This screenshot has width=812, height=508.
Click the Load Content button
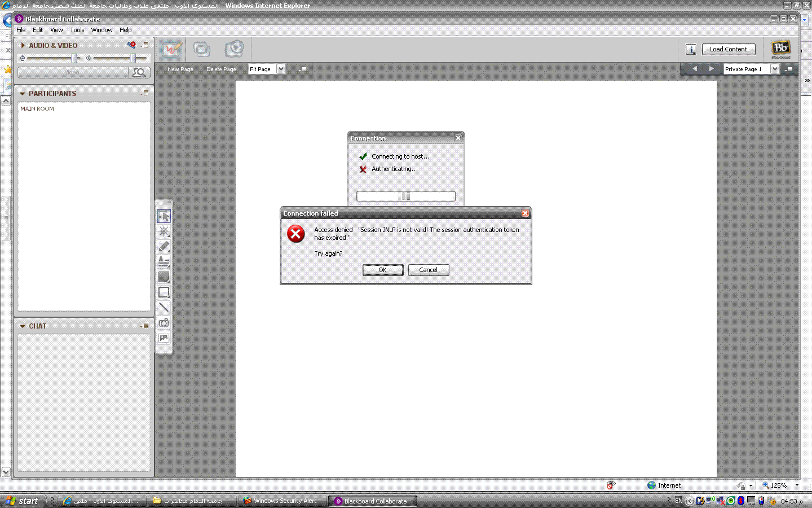pyautogui.click(x=728, y=49)
